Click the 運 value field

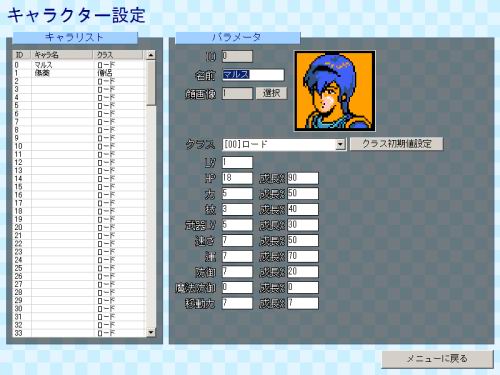pyautogui.click(x=237, y=256)
